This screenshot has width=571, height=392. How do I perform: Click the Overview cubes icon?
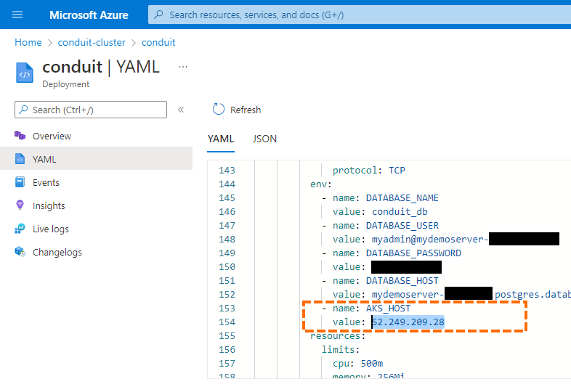(x=20, y=136)
